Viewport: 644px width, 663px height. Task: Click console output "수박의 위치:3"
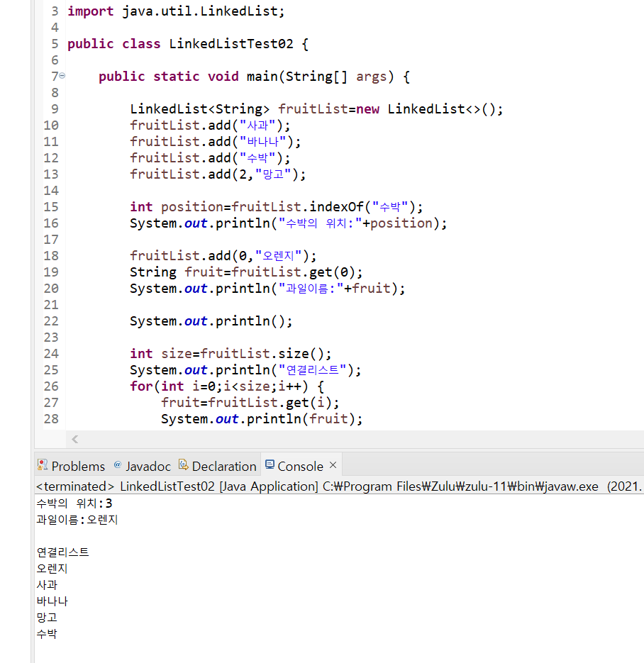point(74,503)
